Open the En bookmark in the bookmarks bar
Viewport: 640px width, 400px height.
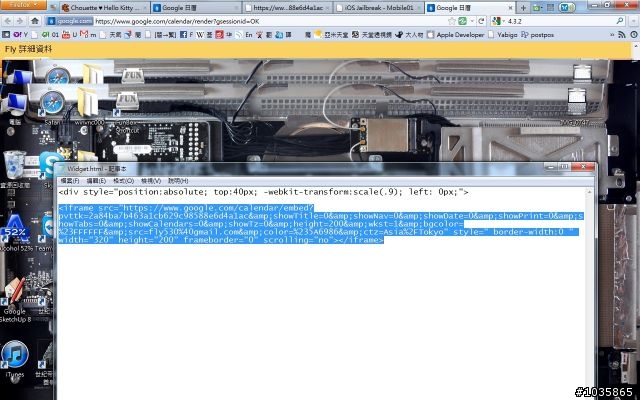[244, 35]
